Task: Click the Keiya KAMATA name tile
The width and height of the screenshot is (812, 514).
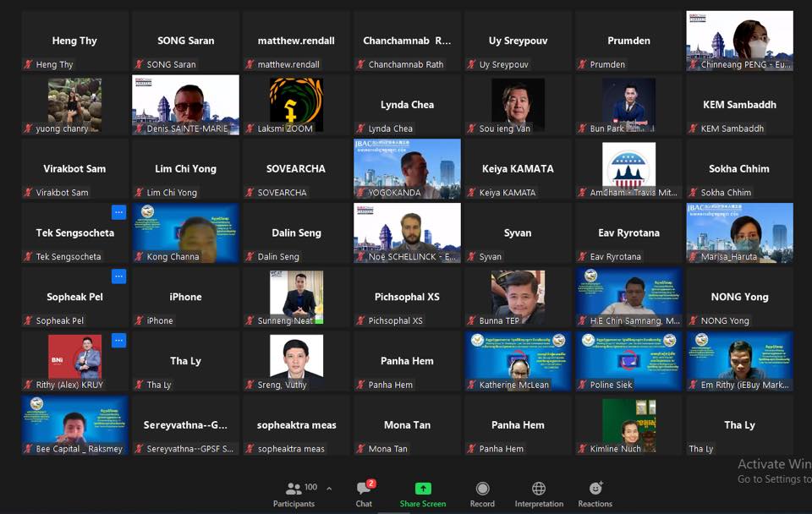Action: point(518,168)
